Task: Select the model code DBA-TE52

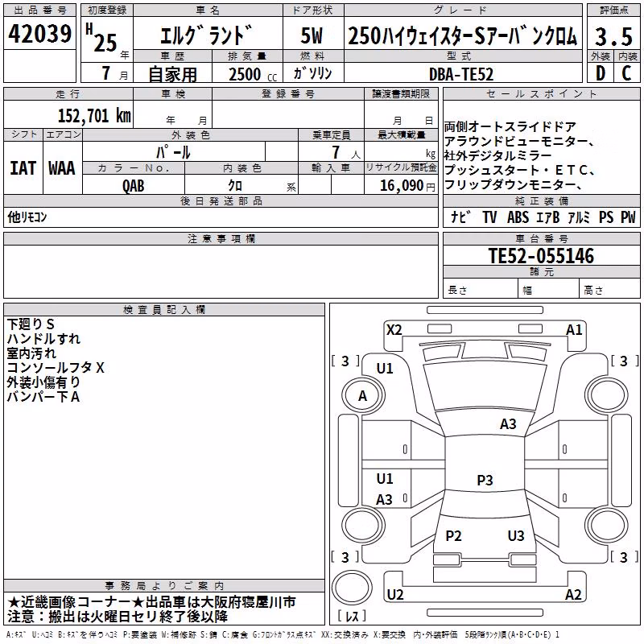Action: (461, 74)
